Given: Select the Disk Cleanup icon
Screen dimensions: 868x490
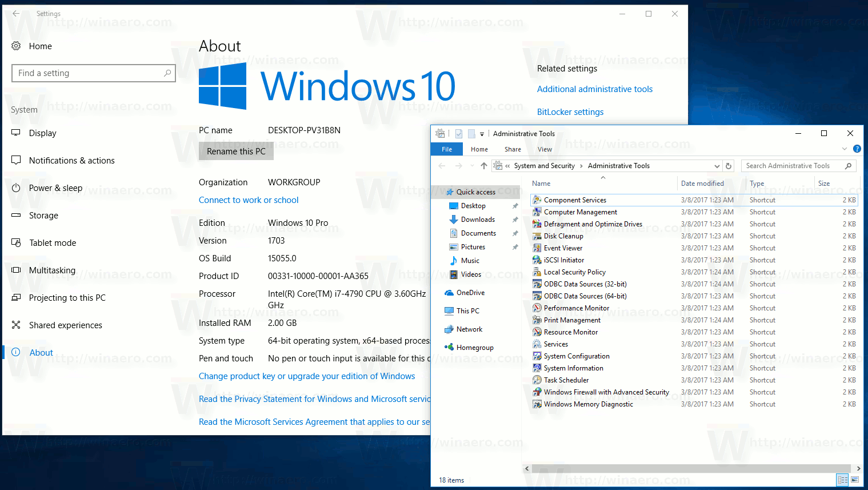Looking at the screenshot, I should pyautogui.click(x=537, y=236).
